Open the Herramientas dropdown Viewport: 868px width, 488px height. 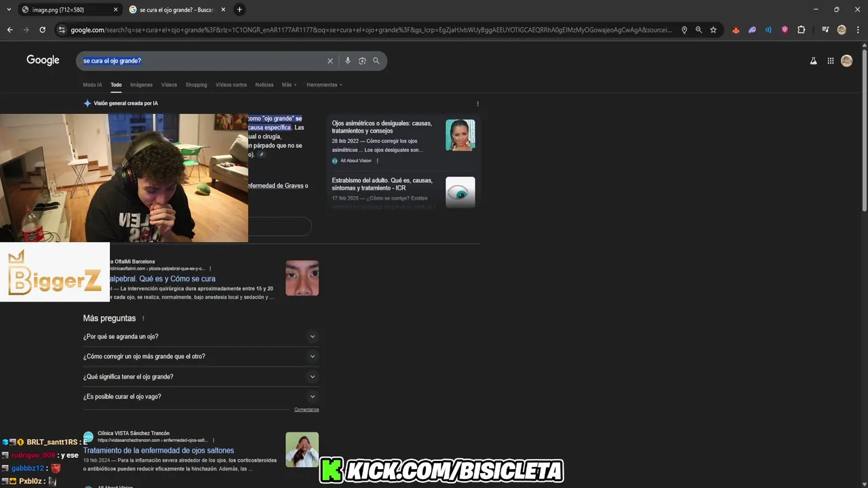click(324, 85)
